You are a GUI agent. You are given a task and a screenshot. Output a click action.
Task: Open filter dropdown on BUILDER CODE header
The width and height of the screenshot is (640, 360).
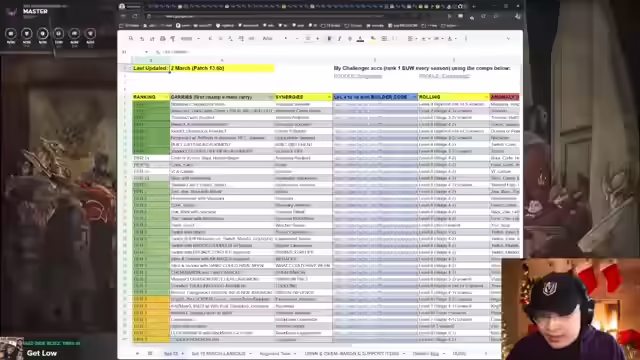pyautogui.click(x=414, y=97)
